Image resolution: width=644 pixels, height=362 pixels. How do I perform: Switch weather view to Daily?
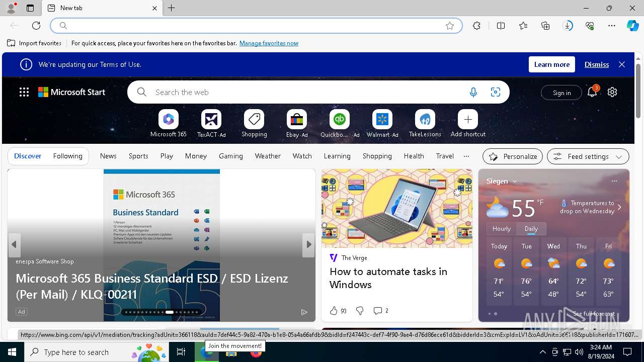tap(531, 229)
